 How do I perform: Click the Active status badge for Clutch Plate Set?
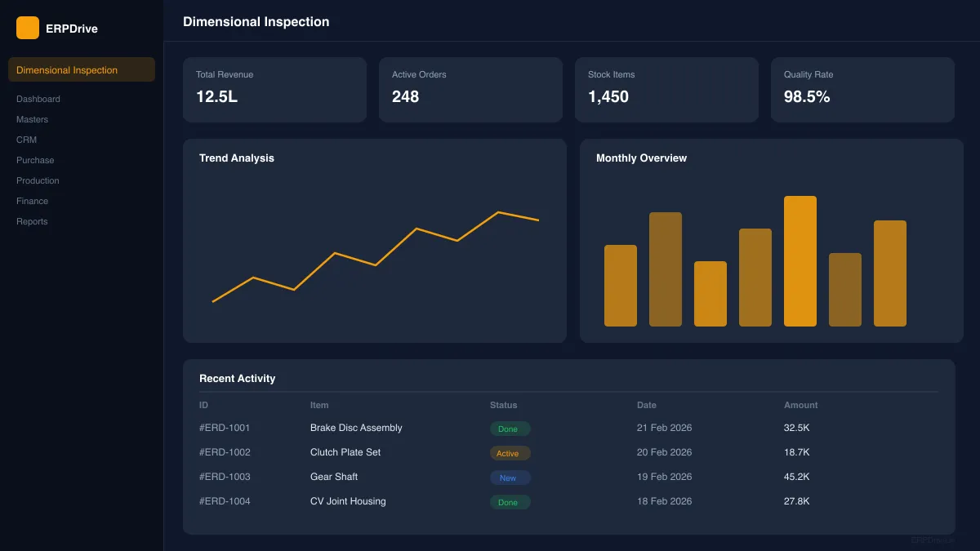point(510,453)
